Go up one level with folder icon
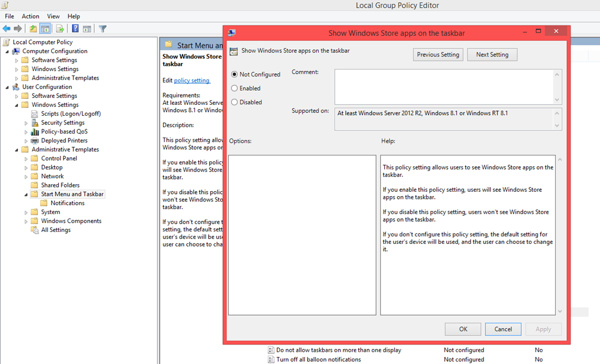The height and width of the screenshot is (364, 600). click(x=33, y=29)
